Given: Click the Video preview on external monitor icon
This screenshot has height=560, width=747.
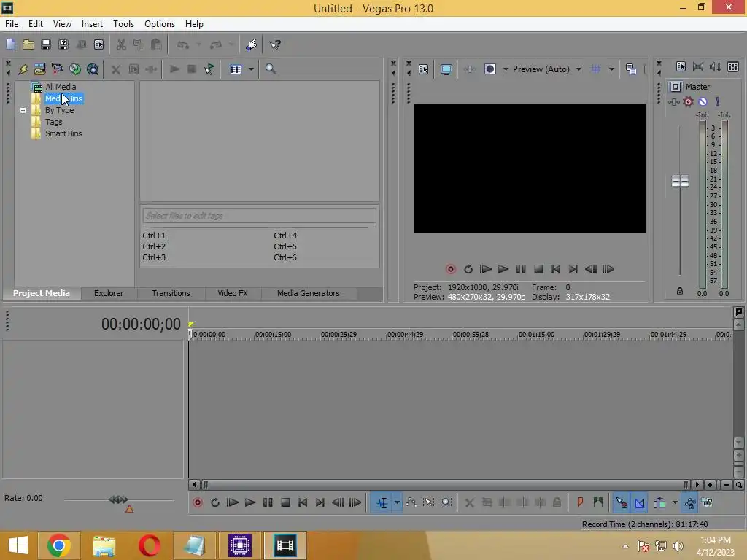Looking at the screenshot, I should point(446,69).
